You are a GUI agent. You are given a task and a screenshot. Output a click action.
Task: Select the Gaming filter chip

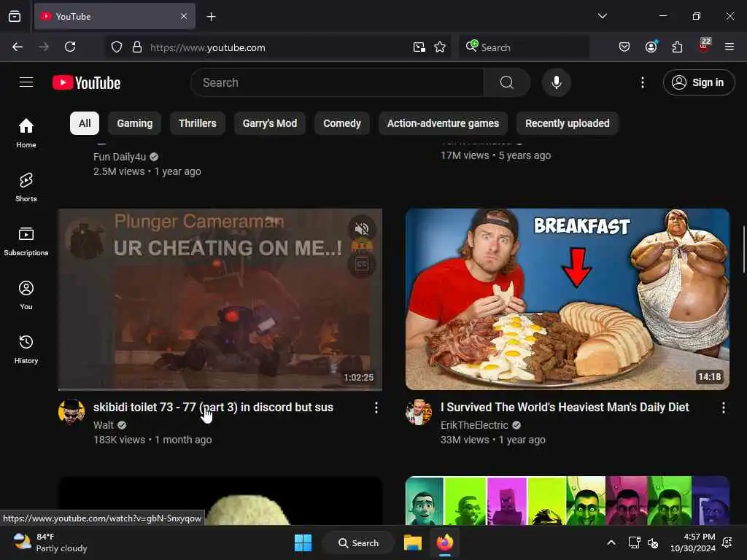point(135,123)
